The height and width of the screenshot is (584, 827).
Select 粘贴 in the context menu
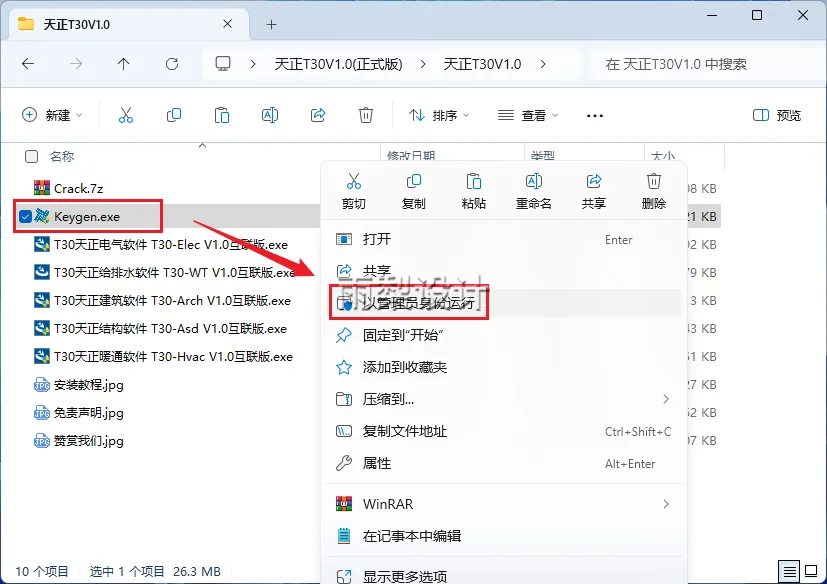click(x=474, y=192)
